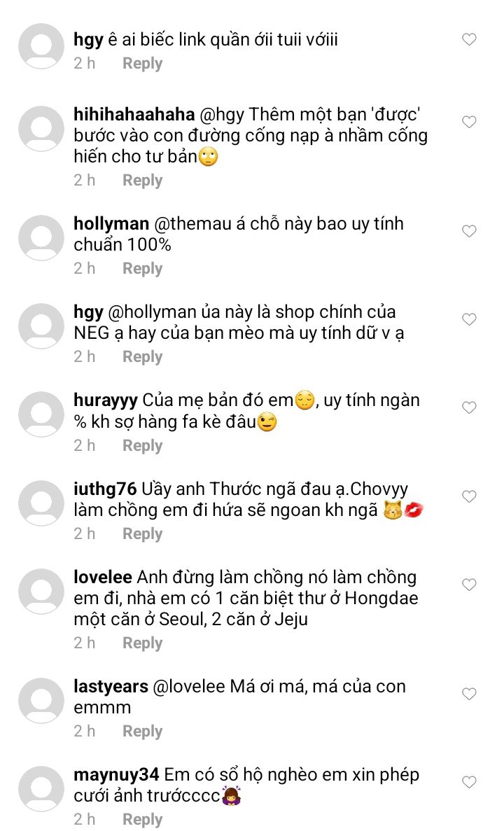
Task: Open hurayyy's profile picture
Action: click(x=41, y=414)
